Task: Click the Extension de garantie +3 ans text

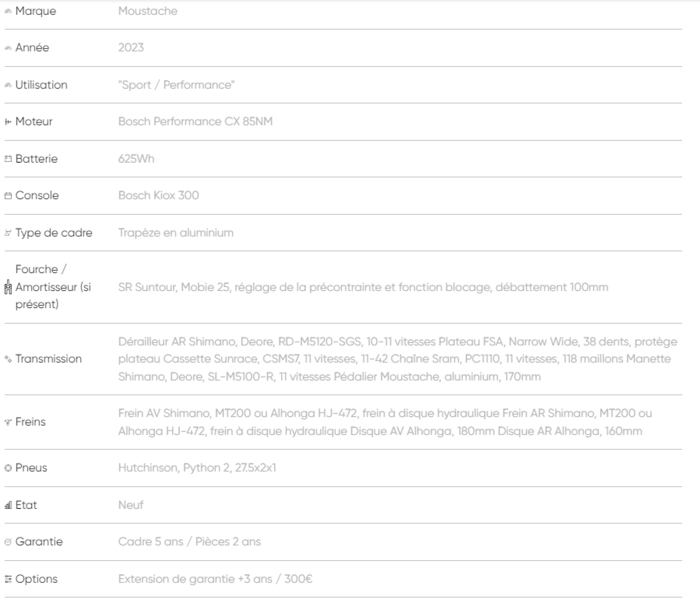Action: point(215,579)
